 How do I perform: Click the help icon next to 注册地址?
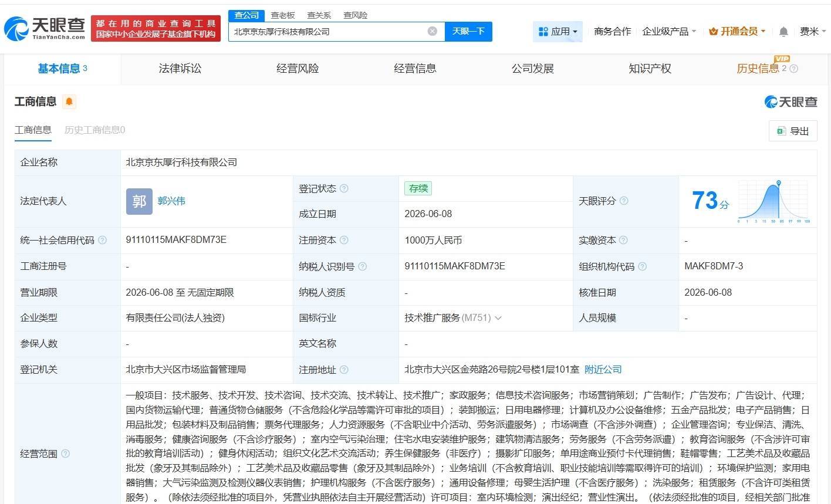coord(344,370)
